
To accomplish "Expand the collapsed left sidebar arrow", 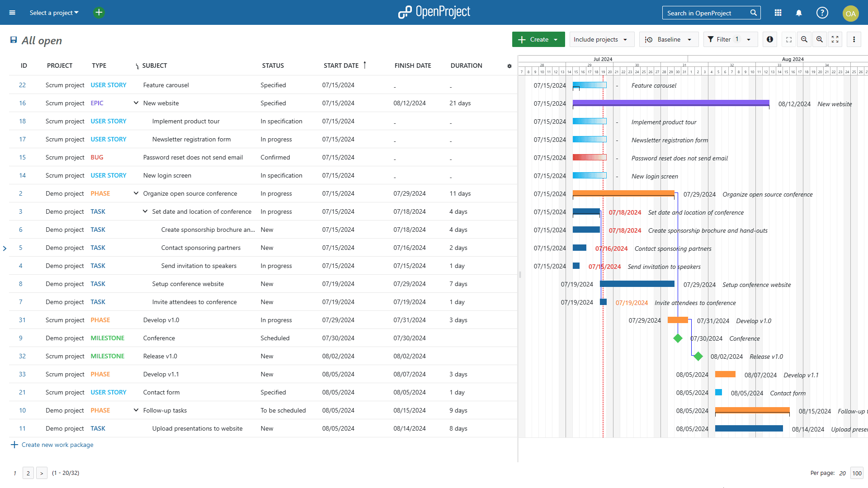I will (x=5, y=248).
